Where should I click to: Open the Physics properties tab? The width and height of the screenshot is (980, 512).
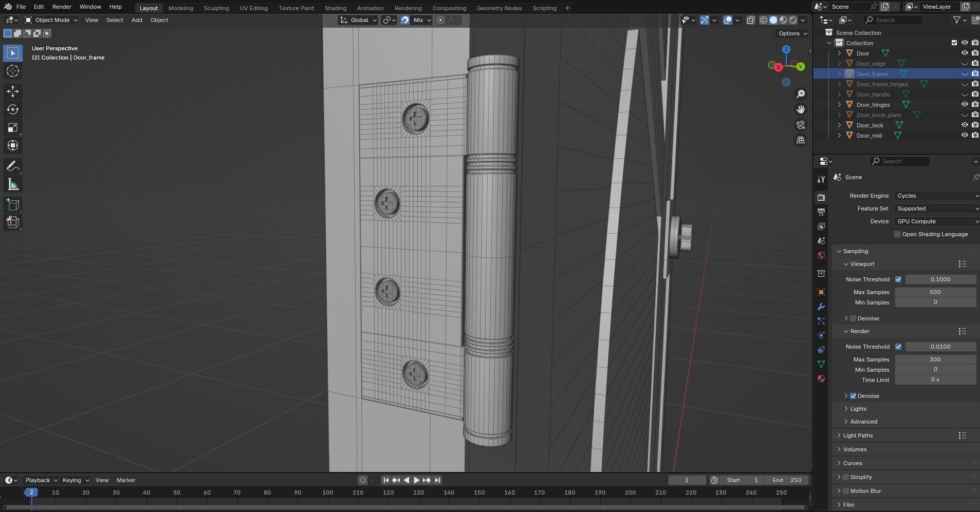(821, 335)
